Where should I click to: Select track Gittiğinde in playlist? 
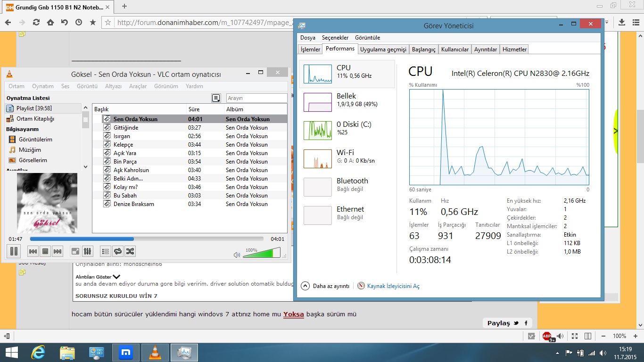[190, 128]
